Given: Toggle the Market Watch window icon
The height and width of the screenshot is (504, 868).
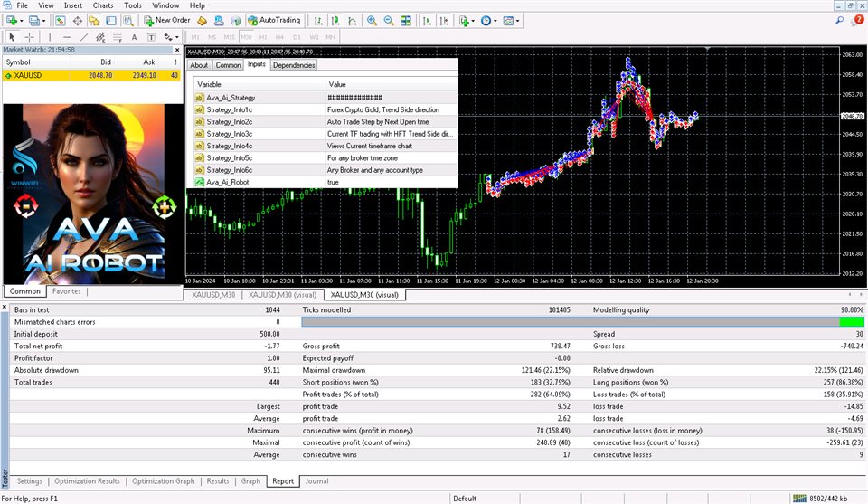Looking at the screenshot, I should (x=61, y=21).
